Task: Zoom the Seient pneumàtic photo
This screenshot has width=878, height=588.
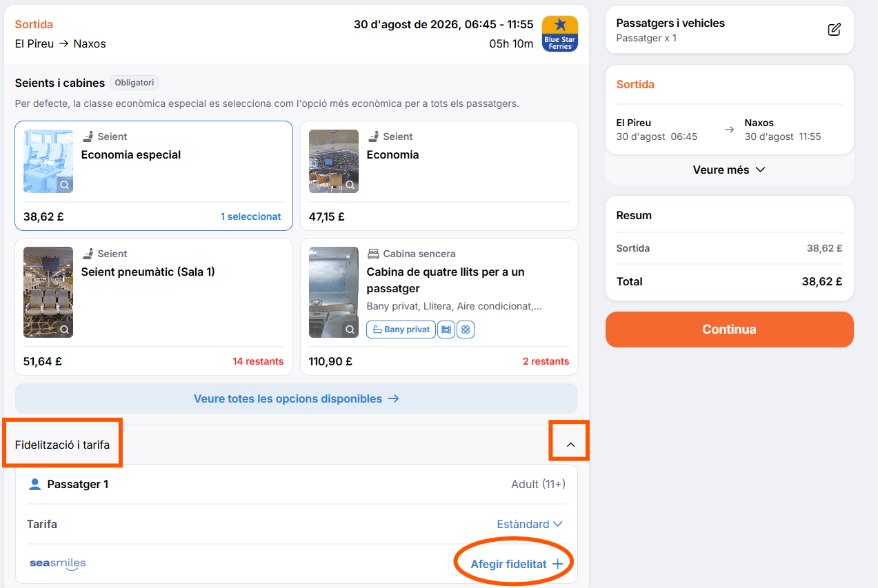Action: 64,330
